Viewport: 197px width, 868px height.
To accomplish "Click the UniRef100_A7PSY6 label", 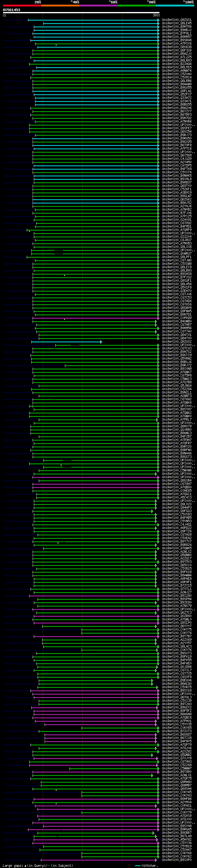I will click(x=176, y=44).
